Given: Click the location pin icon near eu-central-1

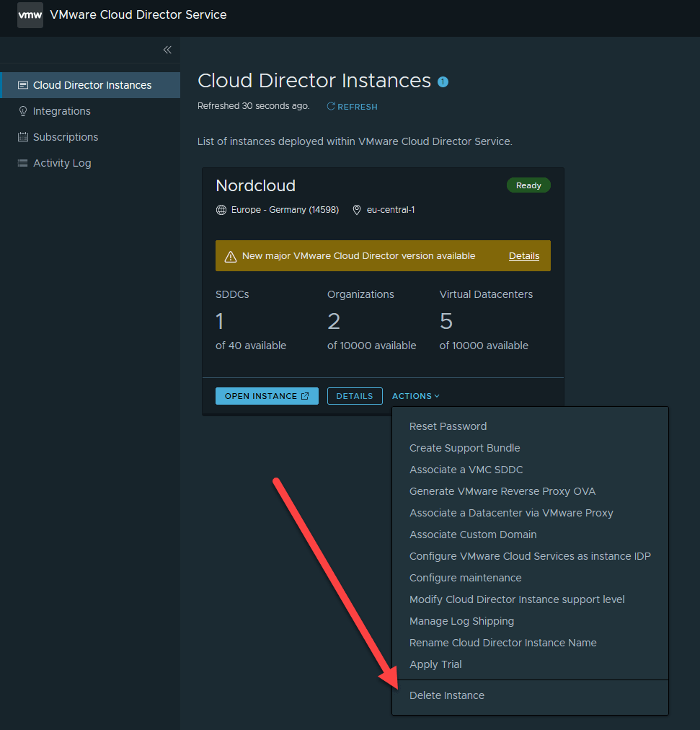Looking at the screenshot, I should (356, 210).
